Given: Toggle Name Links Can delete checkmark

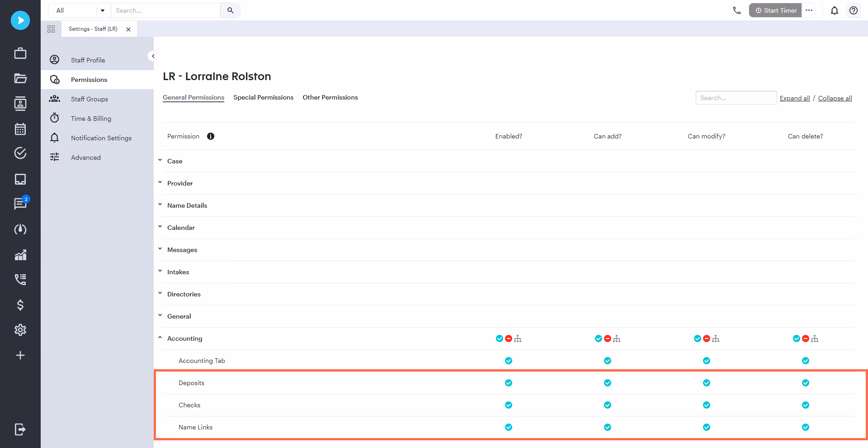Looking at the screenshot, I should point(806,427).
